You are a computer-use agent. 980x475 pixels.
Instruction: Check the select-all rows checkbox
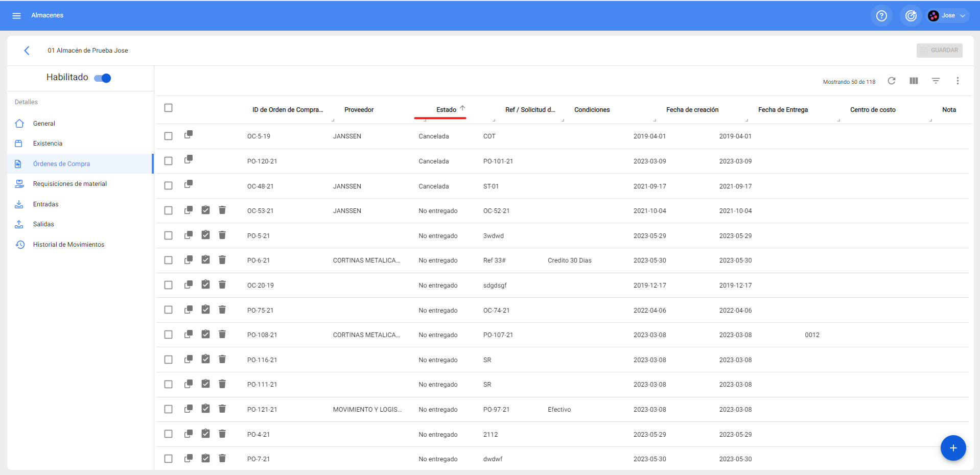[x=169, y=108]
